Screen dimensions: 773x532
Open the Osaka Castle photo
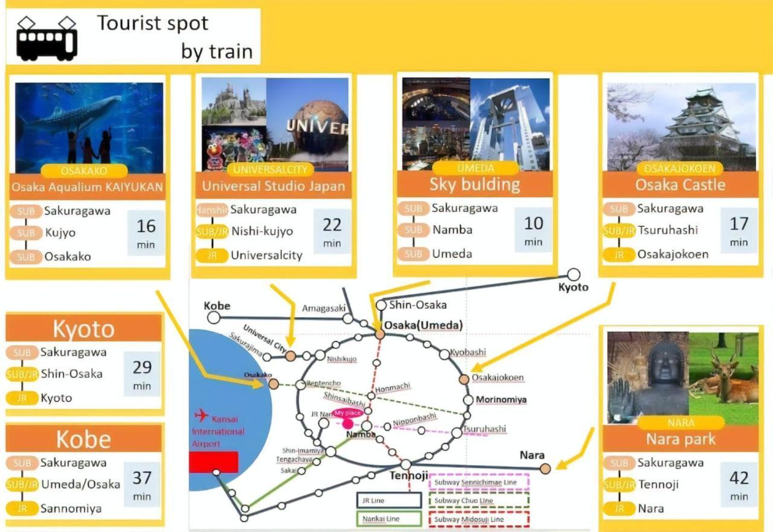click(x=681, y=126)
